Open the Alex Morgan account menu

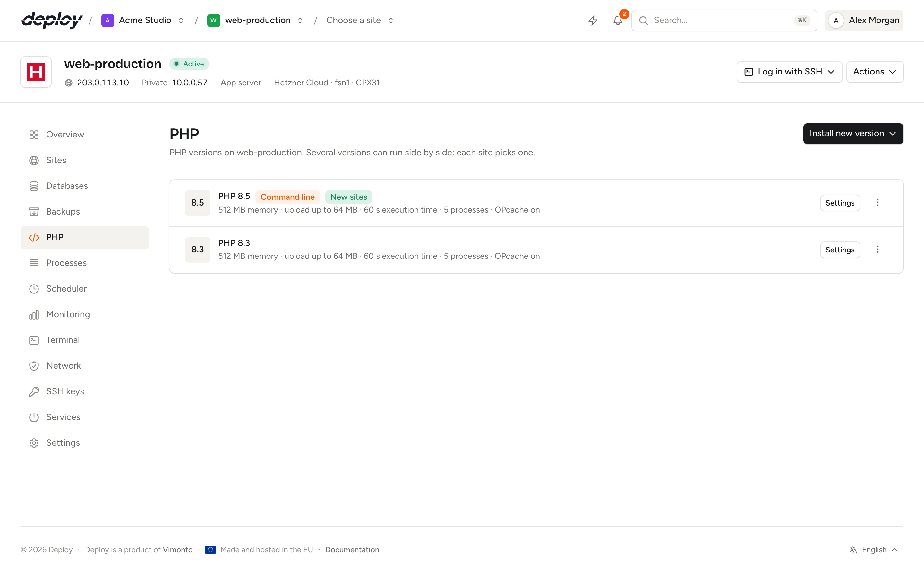864,20
